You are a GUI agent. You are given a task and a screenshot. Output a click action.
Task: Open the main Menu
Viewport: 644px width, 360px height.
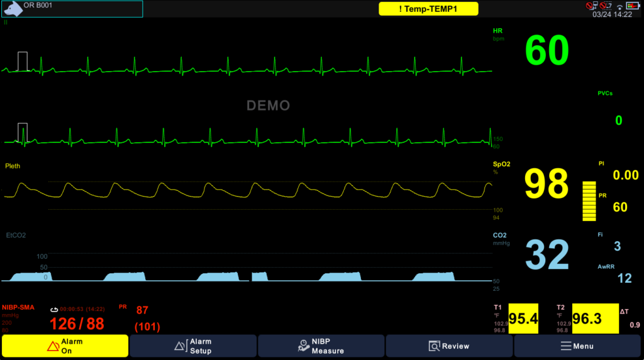(577, 346)
